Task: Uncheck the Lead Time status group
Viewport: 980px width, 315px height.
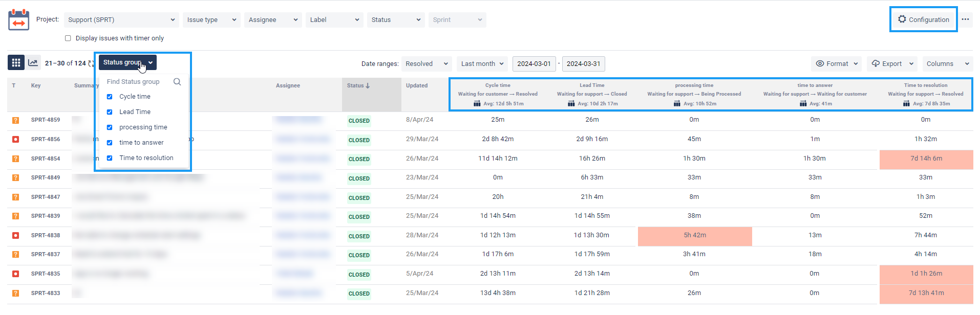Action: click(x=110, y=112)
